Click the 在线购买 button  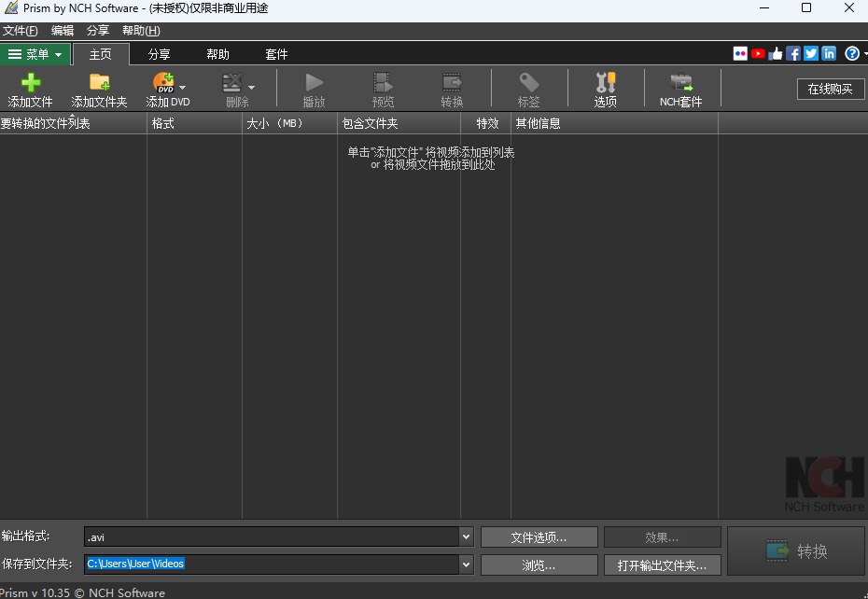[x=831, y=90]
